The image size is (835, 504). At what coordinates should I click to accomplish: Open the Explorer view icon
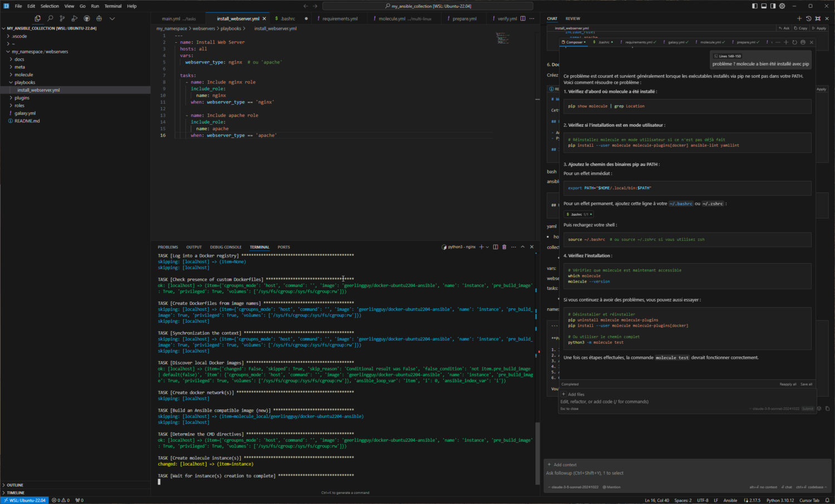[37, 18]
